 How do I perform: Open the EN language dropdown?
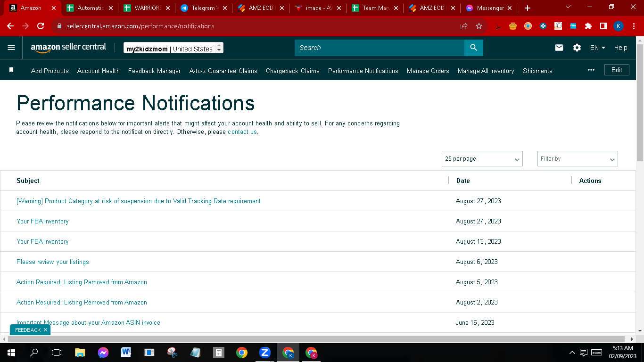click(x=597, y=48)
